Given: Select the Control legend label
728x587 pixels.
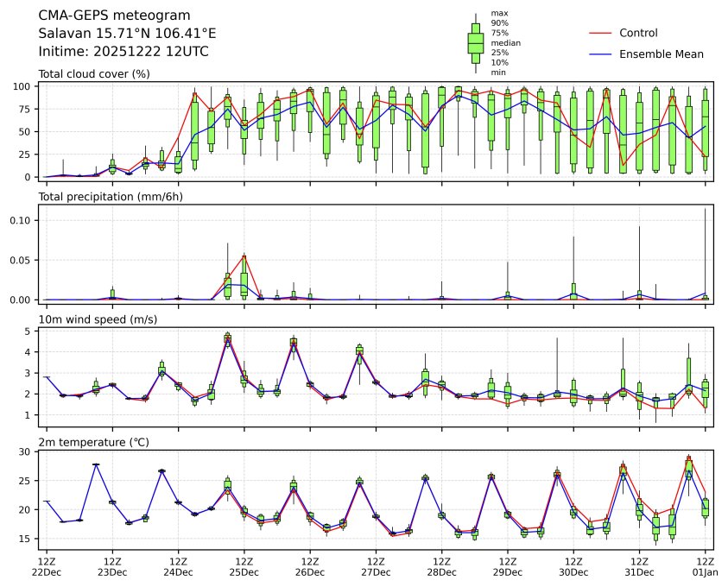Looking at the screenshot, I should (x=638, y=33).
